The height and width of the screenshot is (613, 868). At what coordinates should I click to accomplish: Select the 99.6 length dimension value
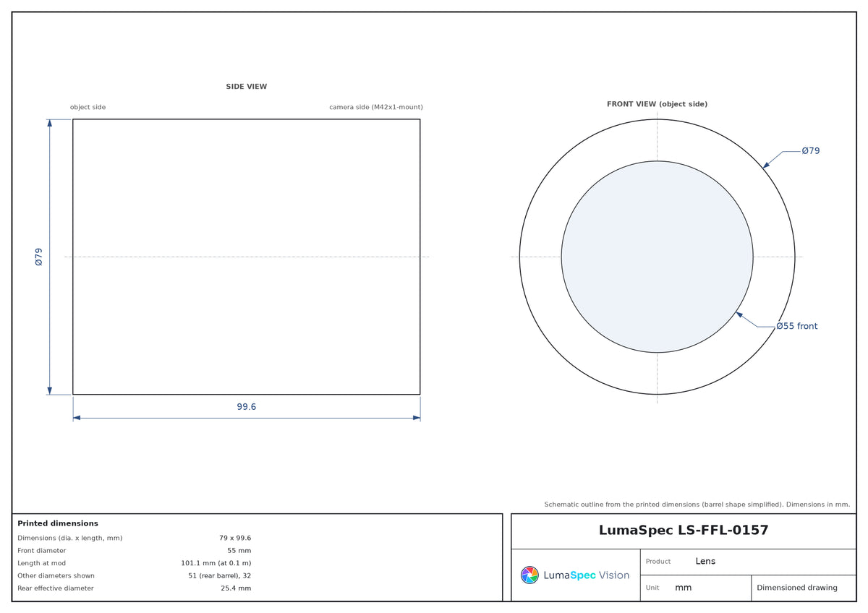pyautogui.click(x=247, y=407)
